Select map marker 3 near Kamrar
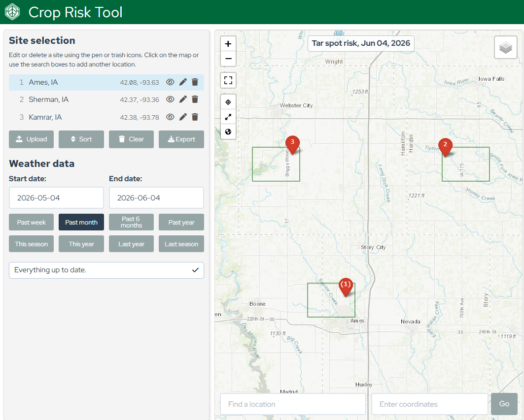Screen dimensions: 524x420 [292, 145]
